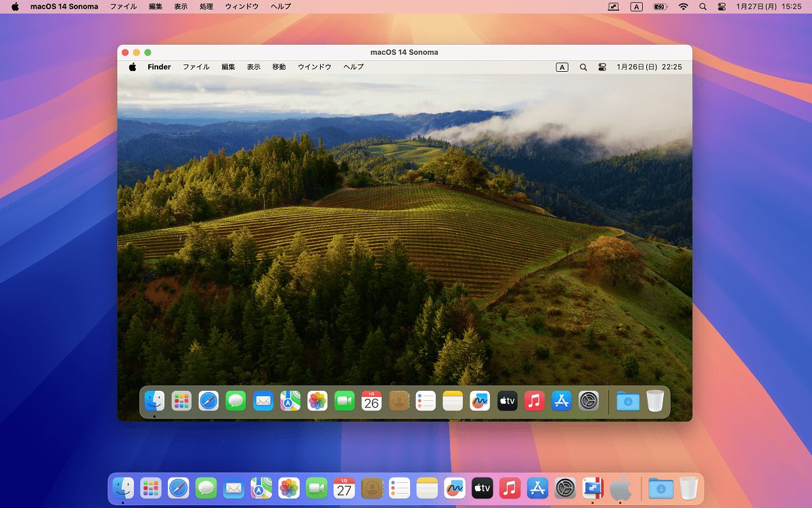Viewport: 812px width, 508px height.
Task: Open Mail in the host dock
Action: 233,488
